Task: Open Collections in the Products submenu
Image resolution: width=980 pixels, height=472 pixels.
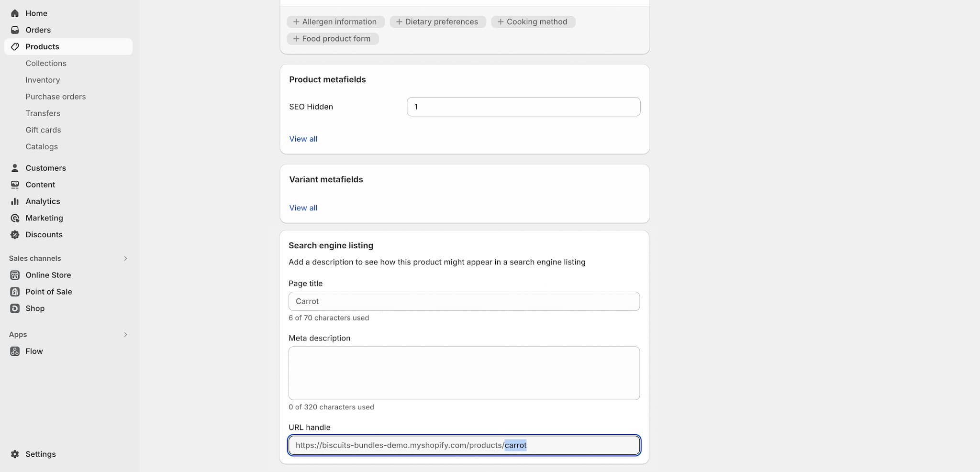Action: (x=46, y=63)
